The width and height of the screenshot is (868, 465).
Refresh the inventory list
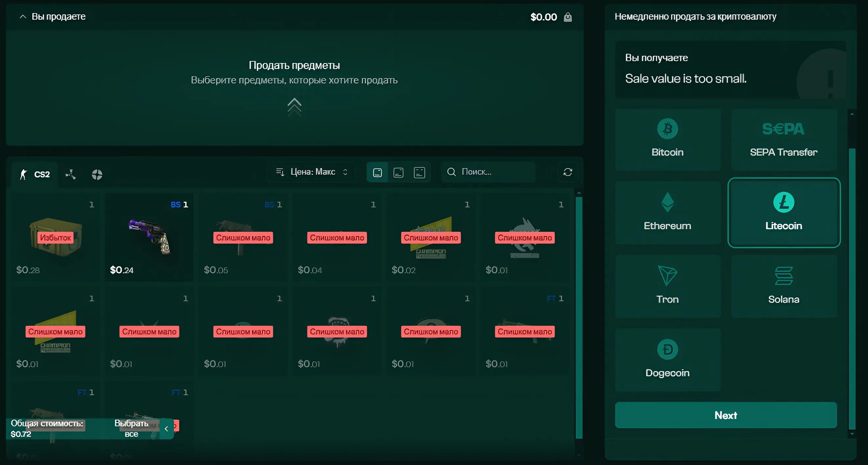tap(568, 172)
